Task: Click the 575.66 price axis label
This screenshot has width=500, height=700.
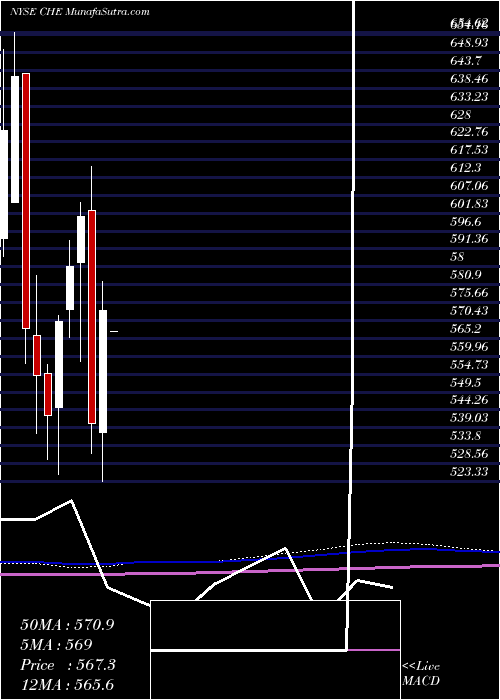Action: [x=469, y=292]
